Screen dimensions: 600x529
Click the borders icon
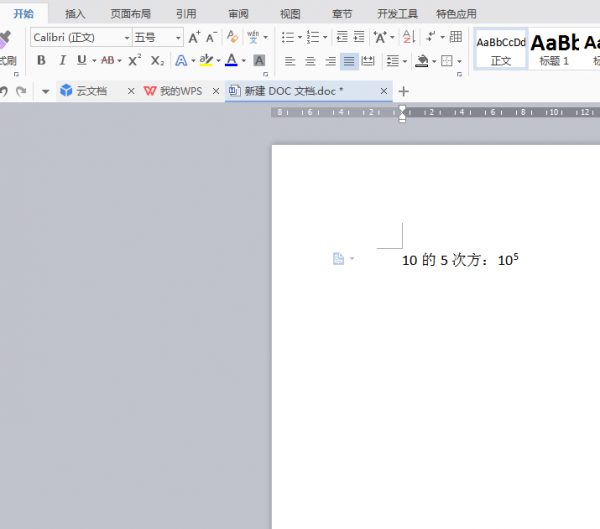[x=447, y=61]
